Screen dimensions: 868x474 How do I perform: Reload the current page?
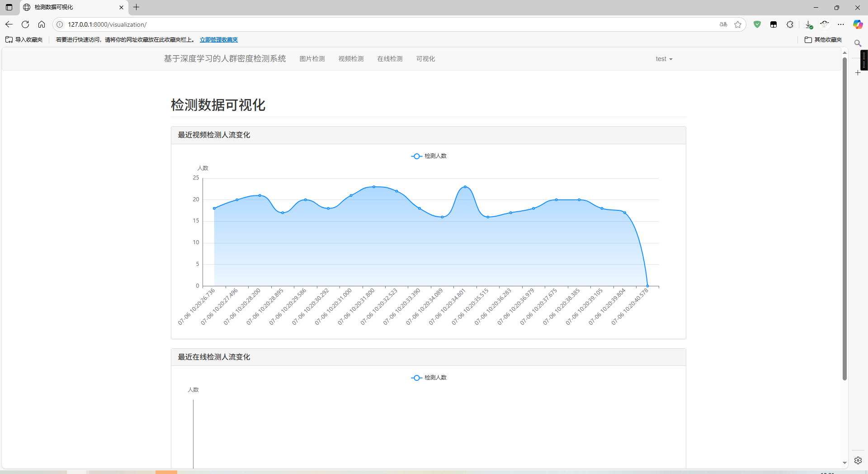pos(25,24)
